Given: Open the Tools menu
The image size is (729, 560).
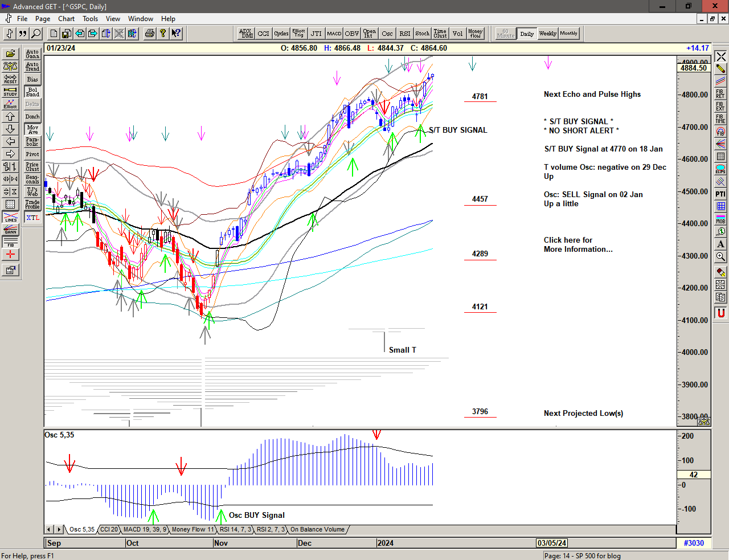Looking at the screenshot, I should pyautogui.click(x=90, y=19).
